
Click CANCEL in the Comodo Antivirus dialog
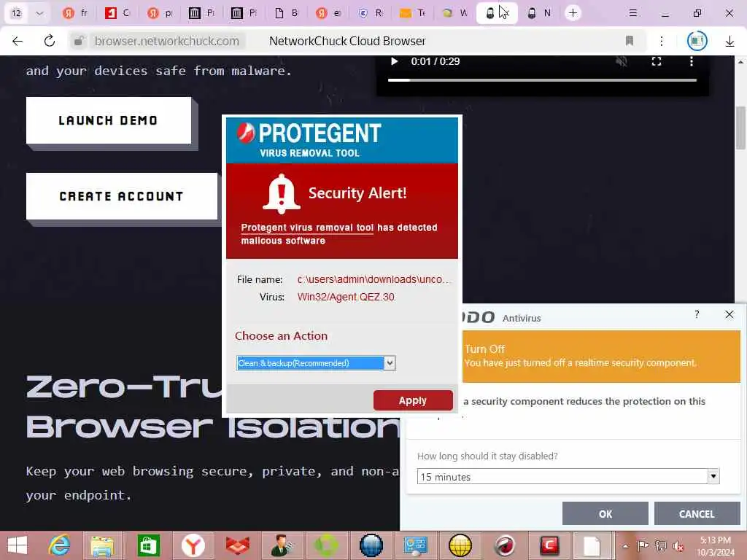(x=697, y=514)
